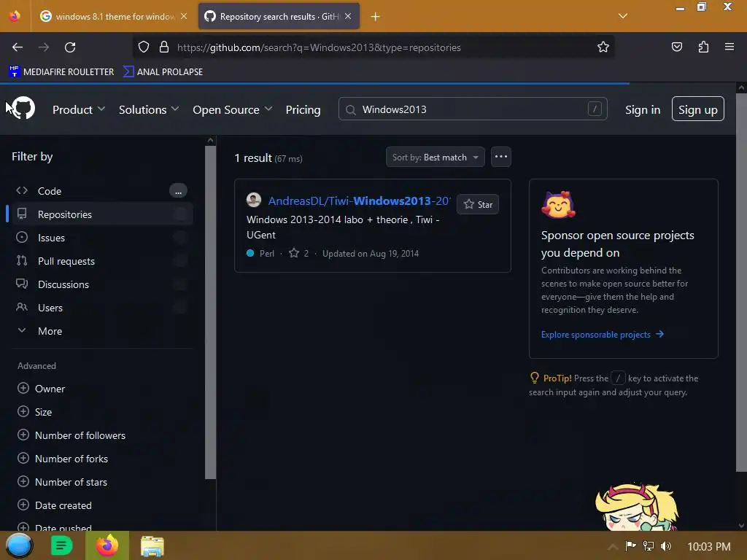Click the ellipsis badge next to Code

[x=178, y=191]
